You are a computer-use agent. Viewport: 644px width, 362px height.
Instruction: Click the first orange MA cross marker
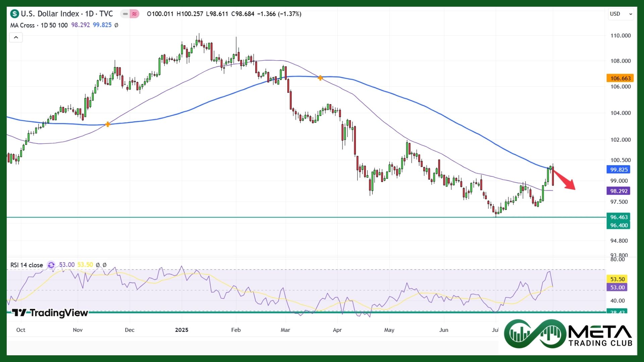coord(107,124)
